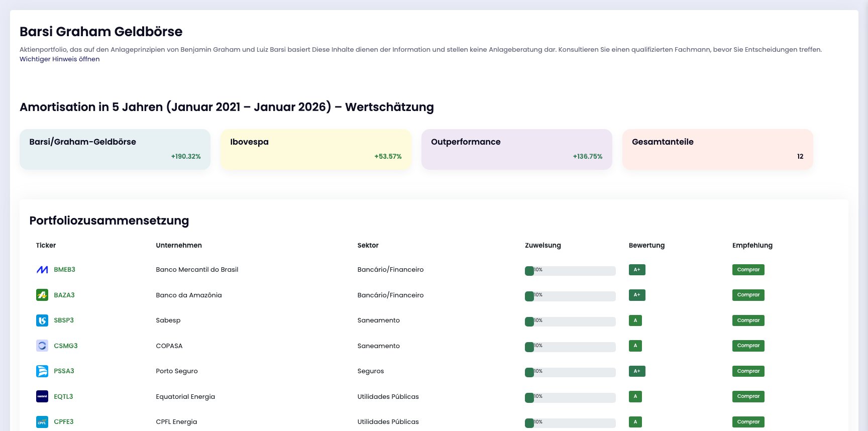The width and height of the screenshot is (868, 431).
Task: Click the A+ rating badge for PSSA3
Action: [x=637, y=371]
